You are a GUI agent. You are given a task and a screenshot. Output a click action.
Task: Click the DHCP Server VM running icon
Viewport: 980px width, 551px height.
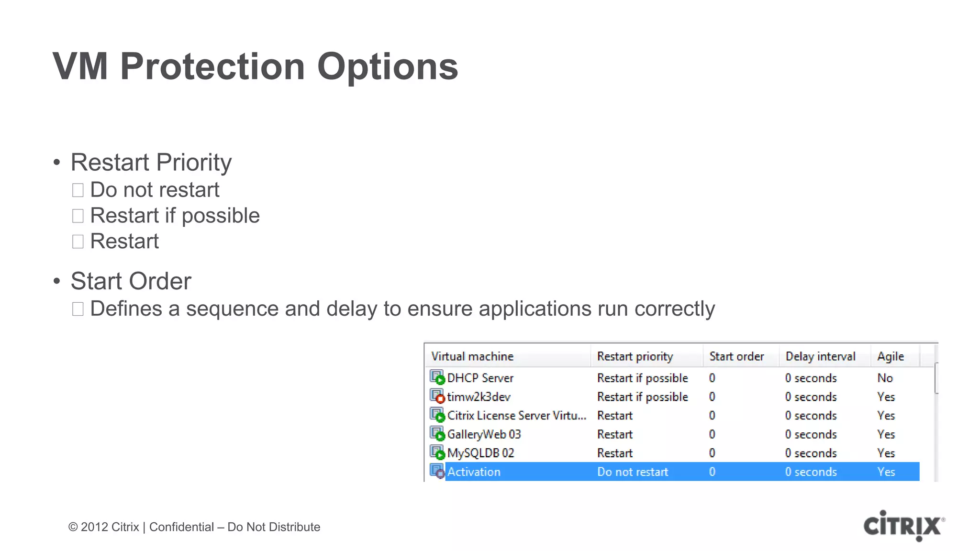437,378
